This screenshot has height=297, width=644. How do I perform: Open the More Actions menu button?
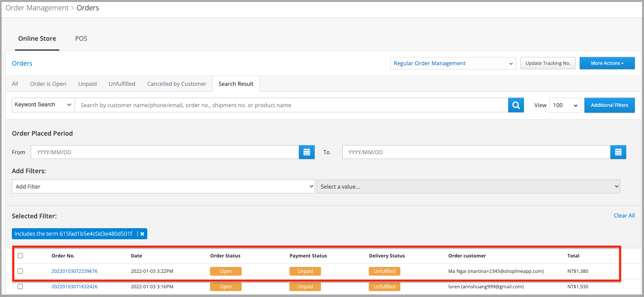click(x=607, y=63)
